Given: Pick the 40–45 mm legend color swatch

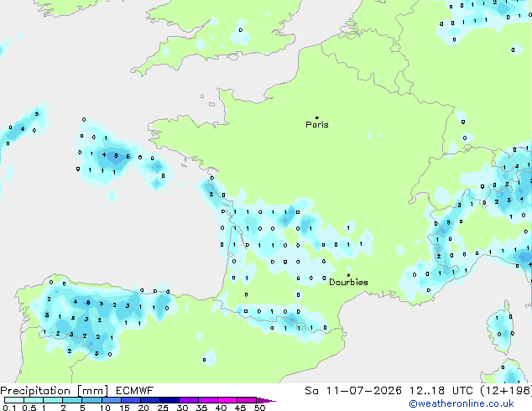Looking at the screenshot, I should (227, 400).
